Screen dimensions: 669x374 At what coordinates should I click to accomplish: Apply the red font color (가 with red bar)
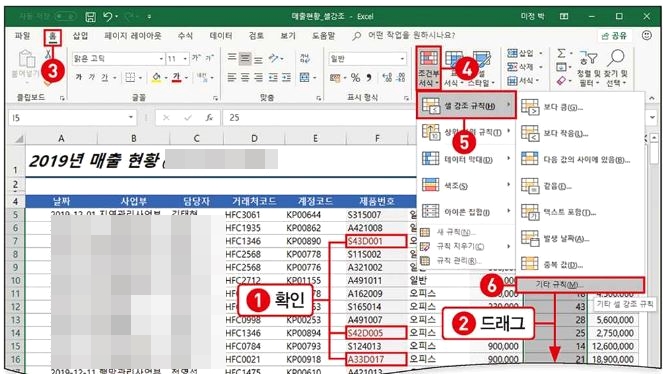[x=176, y=78]
